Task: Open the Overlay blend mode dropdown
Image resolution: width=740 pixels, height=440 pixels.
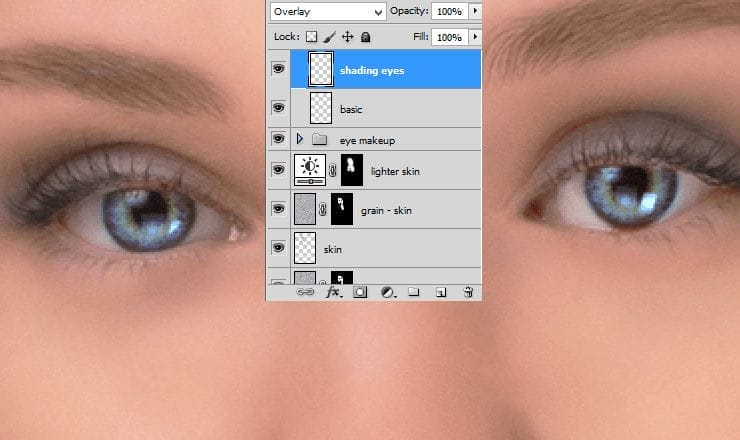Action: 328,11
